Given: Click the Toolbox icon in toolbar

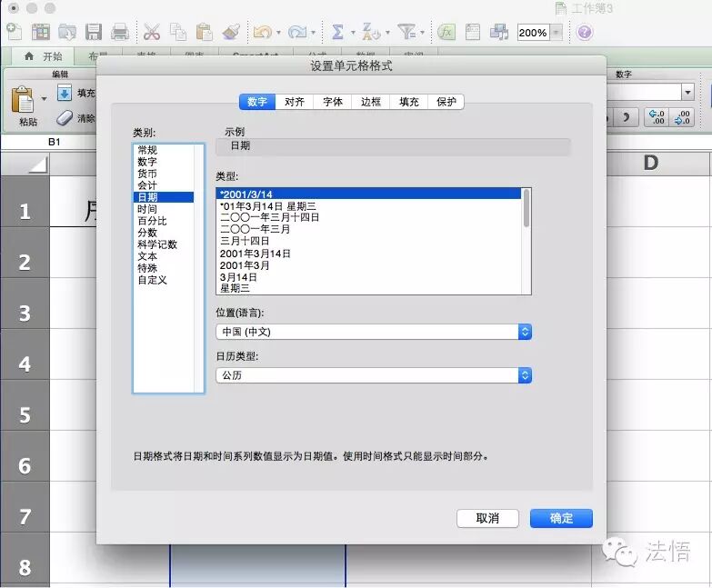Looking at the screenshot, I should click(x=473, y=32).
